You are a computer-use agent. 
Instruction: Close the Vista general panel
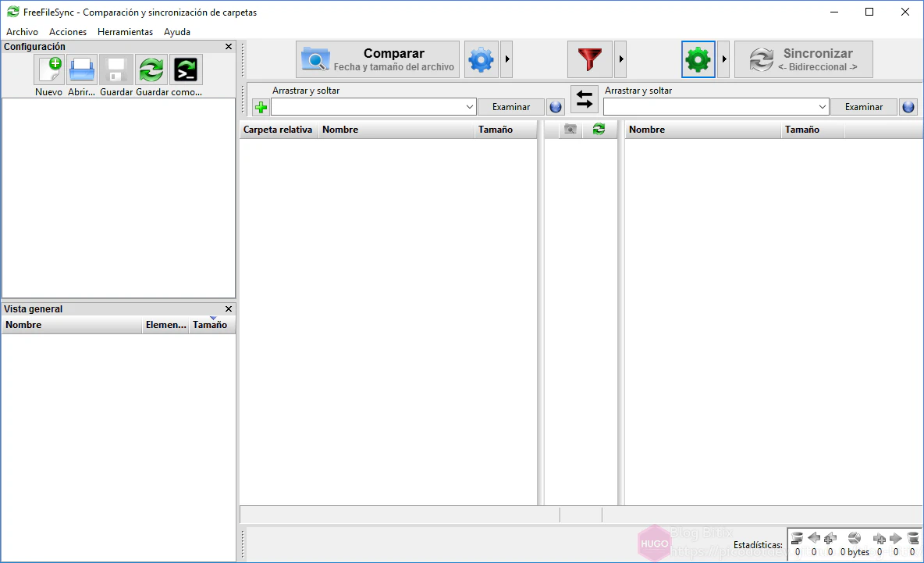click(x=229, y=309)
